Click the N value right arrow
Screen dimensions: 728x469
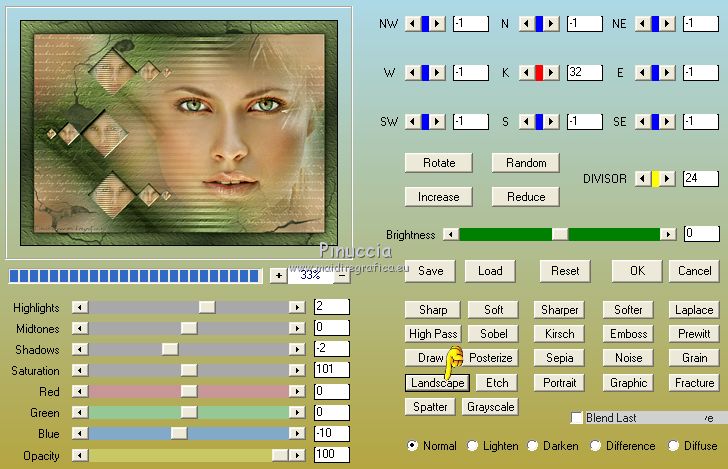click(551, 23)
